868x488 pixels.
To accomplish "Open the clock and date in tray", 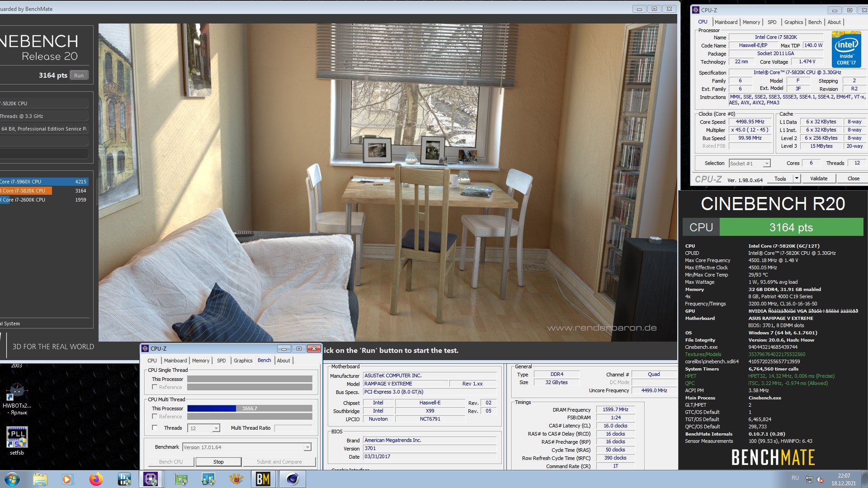I will click(x=844, y=479).
